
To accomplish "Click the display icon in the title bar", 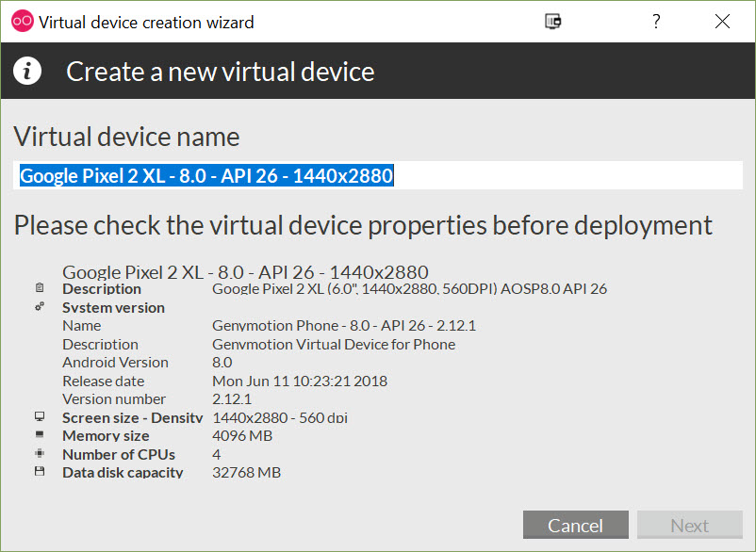I will pos(553,21).
